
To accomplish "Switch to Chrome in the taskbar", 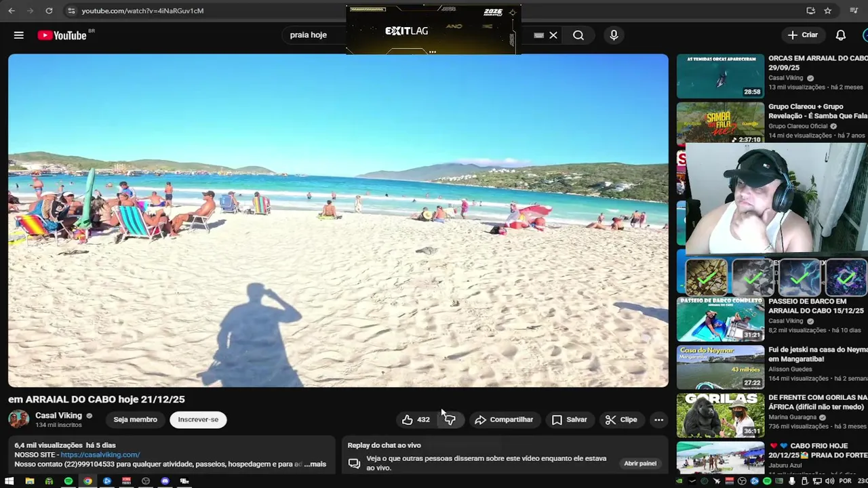I will pos(87,481).
